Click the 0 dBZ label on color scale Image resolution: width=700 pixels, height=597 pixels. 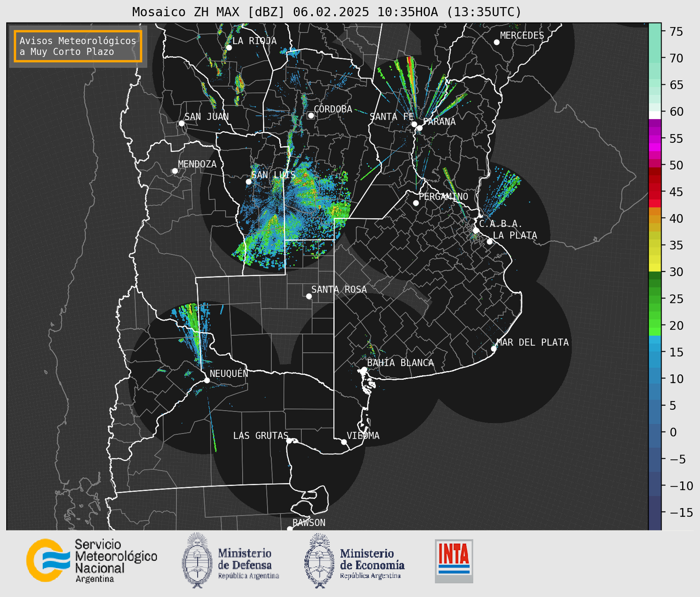tap(673, 432)
